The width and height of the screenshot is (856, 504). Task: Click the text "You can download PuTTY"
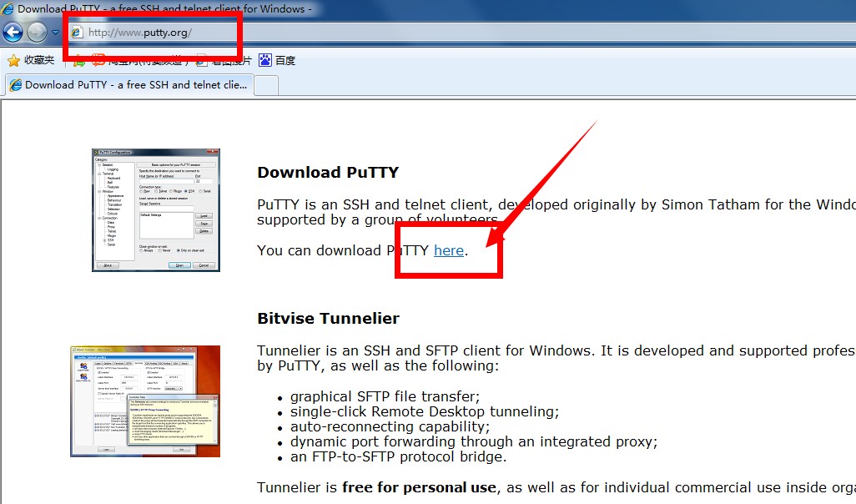point(343,250)
